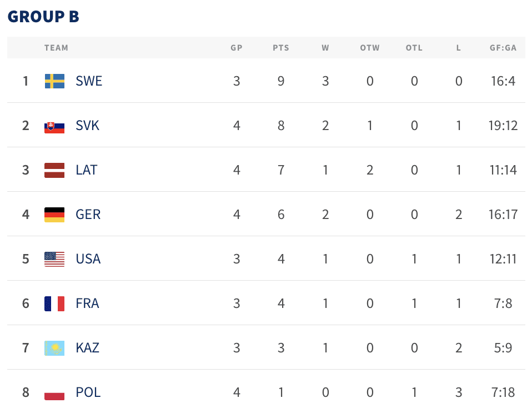Click the Sweden flag icon
Image resolution: width=532 pixels, height=408 pixels.
coord(54,81)
